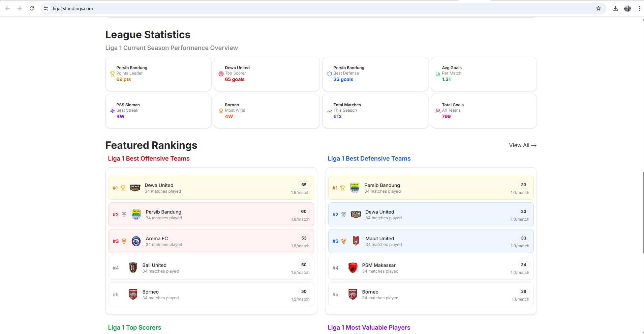Click #3 medal icon beside Malut United
The height and width of the screenshot is (334, 644).
click(x=344, y=241)
